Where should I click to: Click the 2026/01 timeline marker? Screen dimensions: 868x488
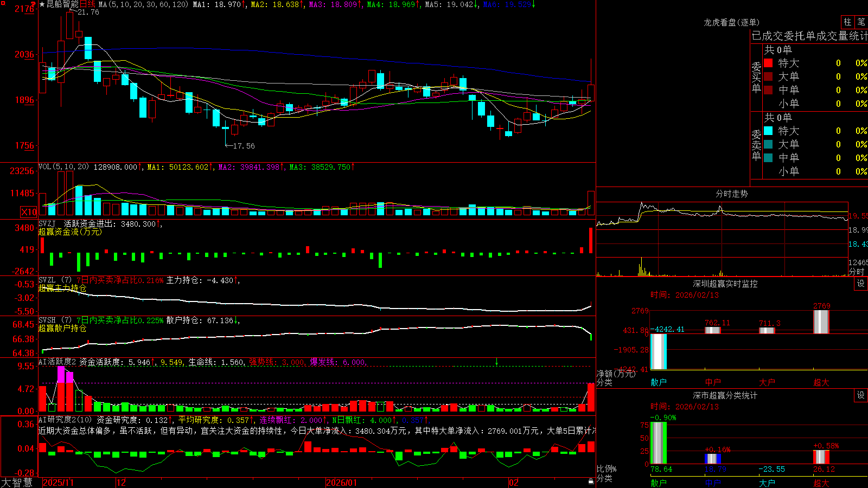pyautogui.click(x=342, y=483)
